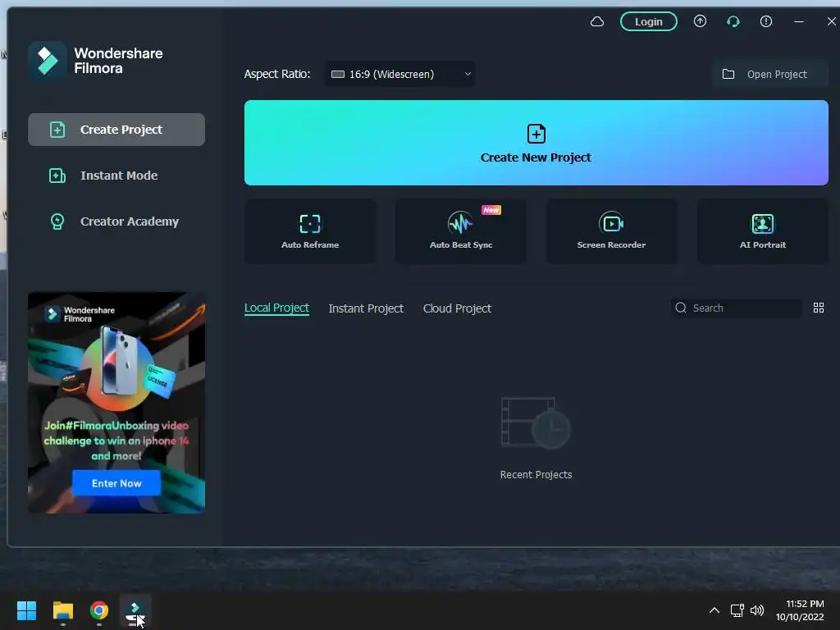This screenshot has width=840, height=630.
Task: Open the AI Portrait tool
Action: pos(762,231)
